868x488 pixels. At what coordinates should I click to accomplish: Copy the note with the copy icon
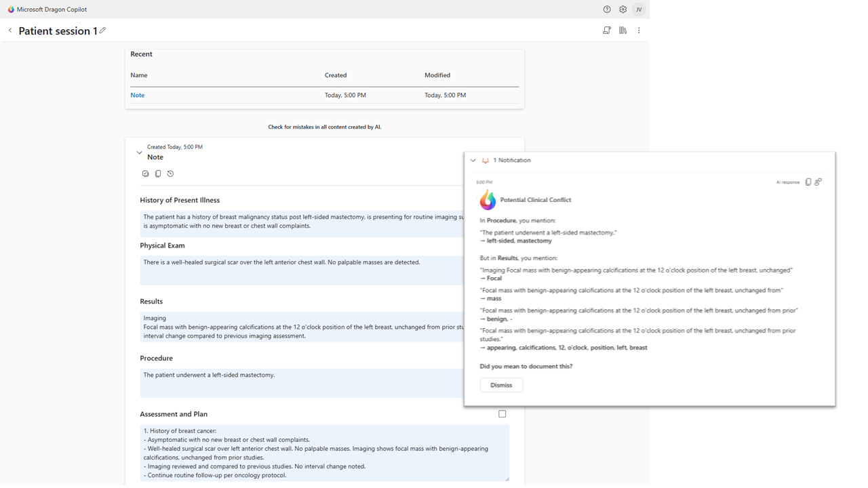tap(158, 174)
